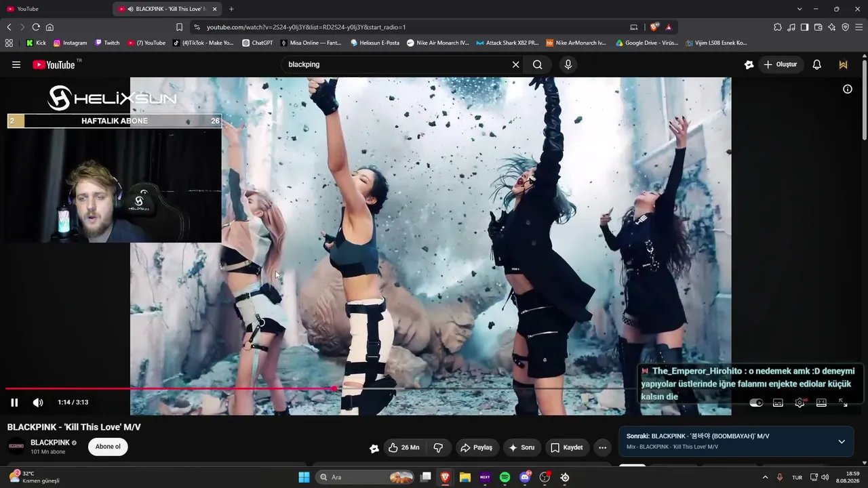Screen dimensions: 868x488
Task: Open YouTube notifications bell
Action: point(817,64)
